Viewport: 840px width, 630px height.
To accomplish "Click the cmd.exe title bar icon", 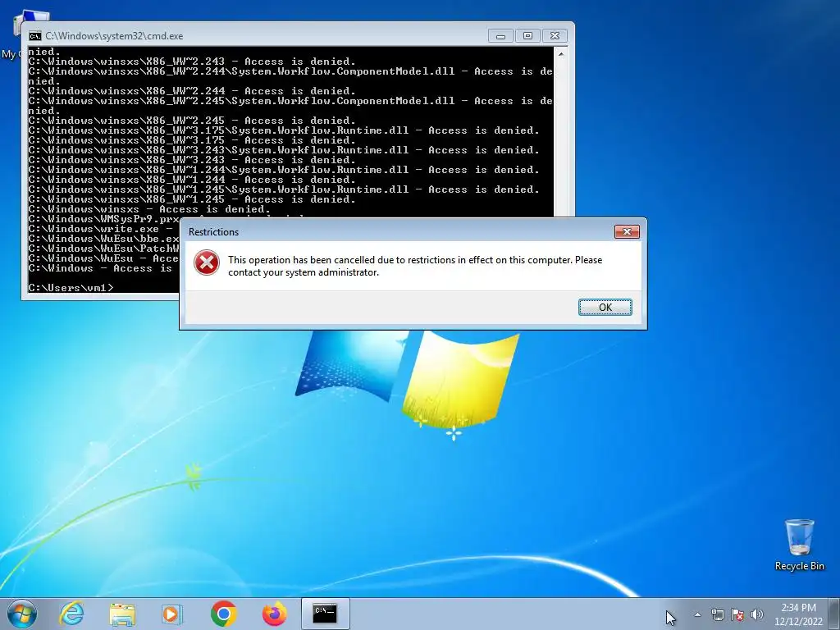I will (x=34, y=36).
